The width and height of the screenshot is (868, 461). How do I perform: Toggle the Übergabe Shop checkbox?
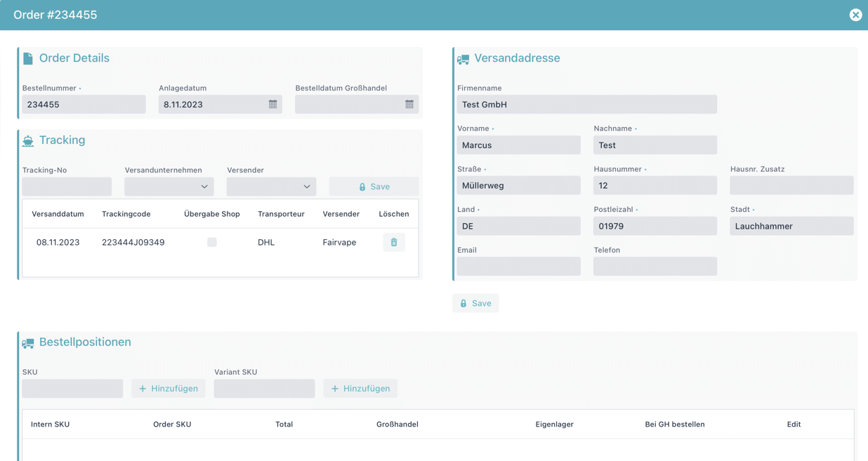click(x=211, y=242)
